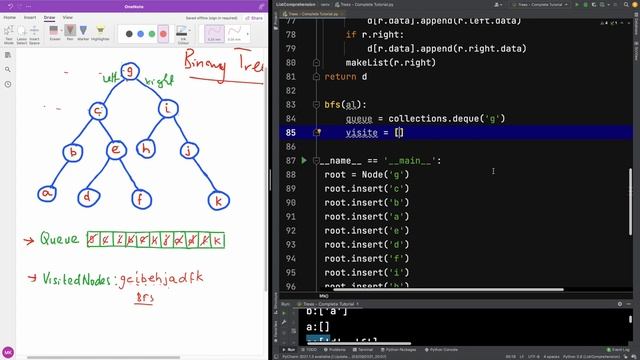Open the Insert tab in OneNote
Image resolution: width=640 pixels, height=360 pixels.
pyautogui.click(x=30, y=18)
